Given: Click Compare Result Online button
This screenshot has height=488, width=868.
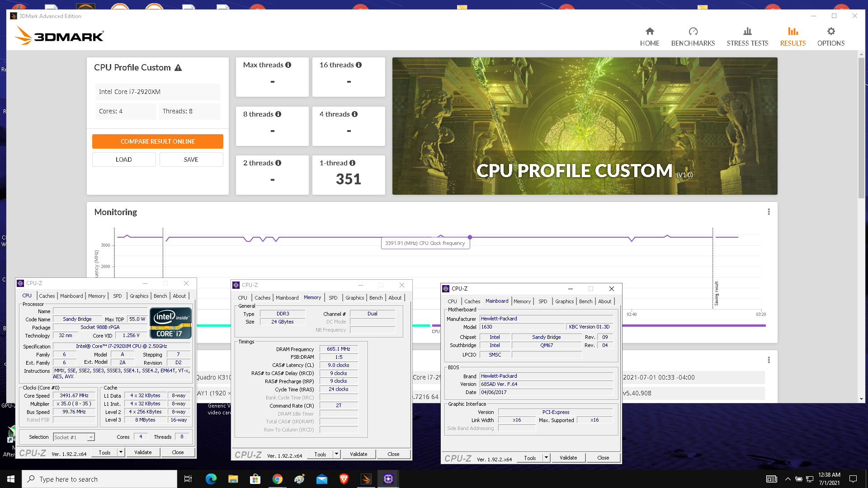Looking at the screenshot, I should pyautogui.click(x=158, y=141).
